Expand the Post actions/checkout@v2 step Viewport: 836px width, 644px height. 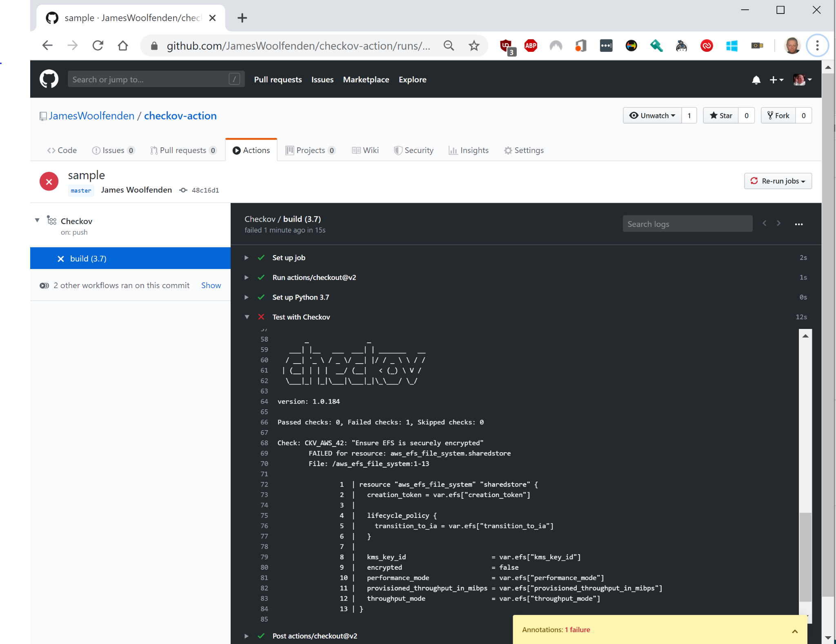pos(247,636)
